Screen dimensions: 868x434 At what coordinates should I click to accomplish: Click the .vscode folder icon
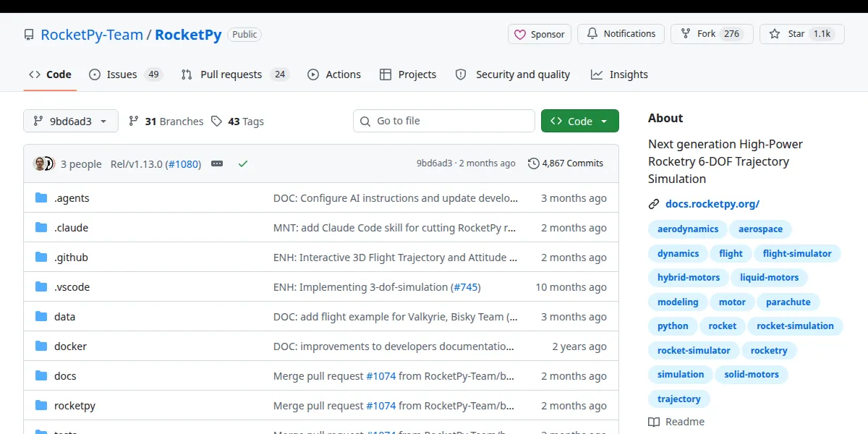click(x=41, y=287)
